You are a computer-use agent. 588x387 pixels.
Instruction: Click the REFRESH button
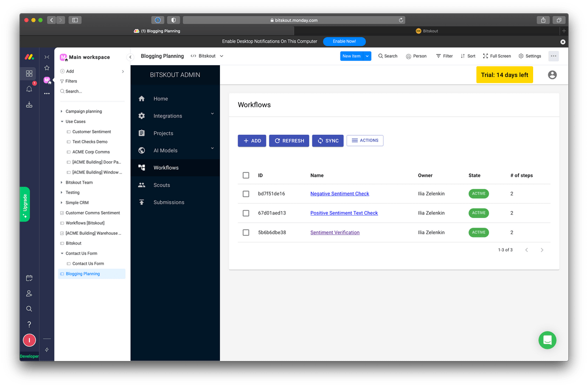[289, 141]
